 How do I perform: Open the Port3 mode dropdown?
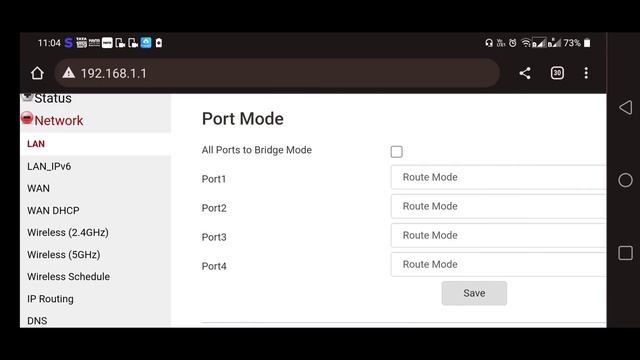point(498,235)
